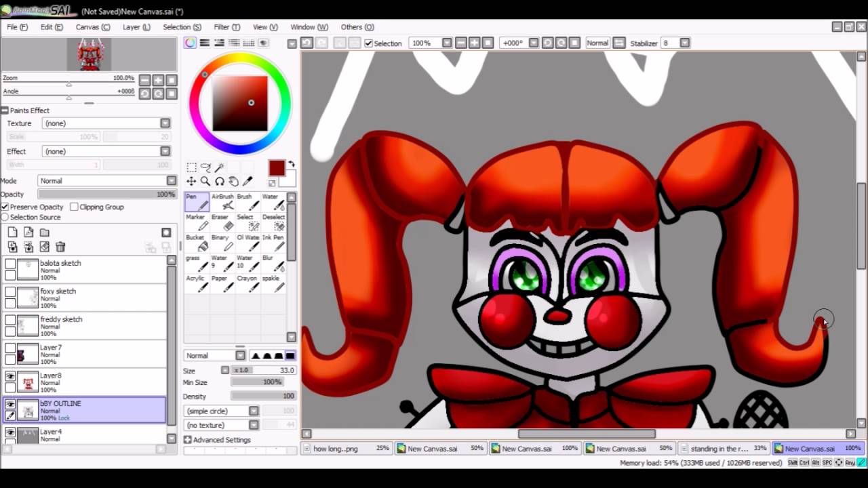Enable the Selection Source option

tap(5, 217)
